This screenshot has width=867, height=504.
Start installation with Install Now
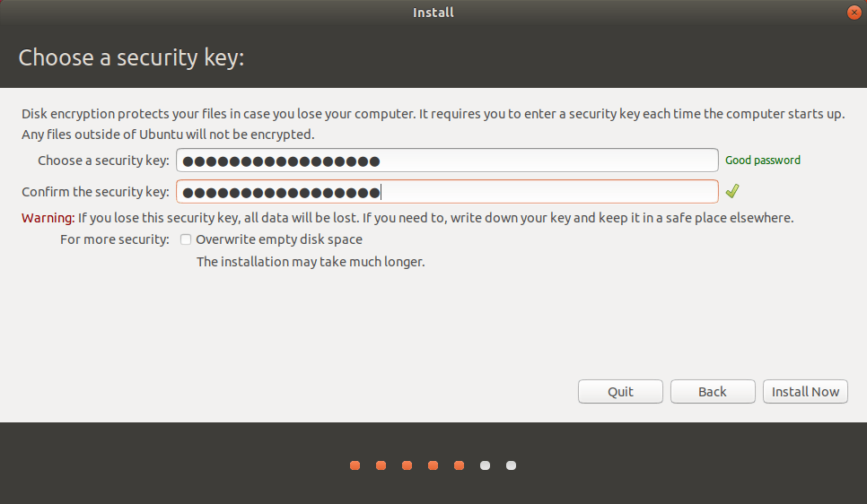point(805,391)
